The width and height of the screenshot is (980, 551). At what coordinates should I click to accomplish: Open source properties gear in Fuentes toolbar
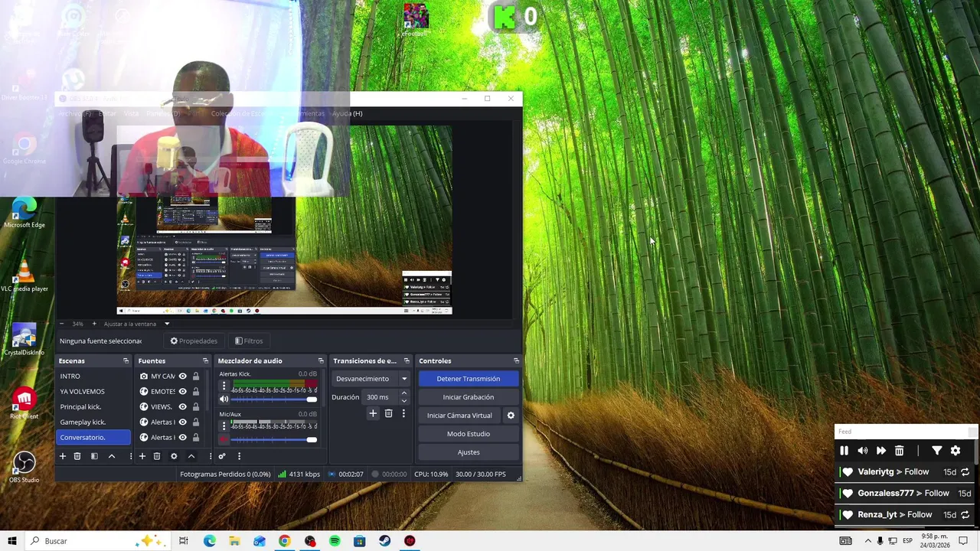[x=174, y=456]
